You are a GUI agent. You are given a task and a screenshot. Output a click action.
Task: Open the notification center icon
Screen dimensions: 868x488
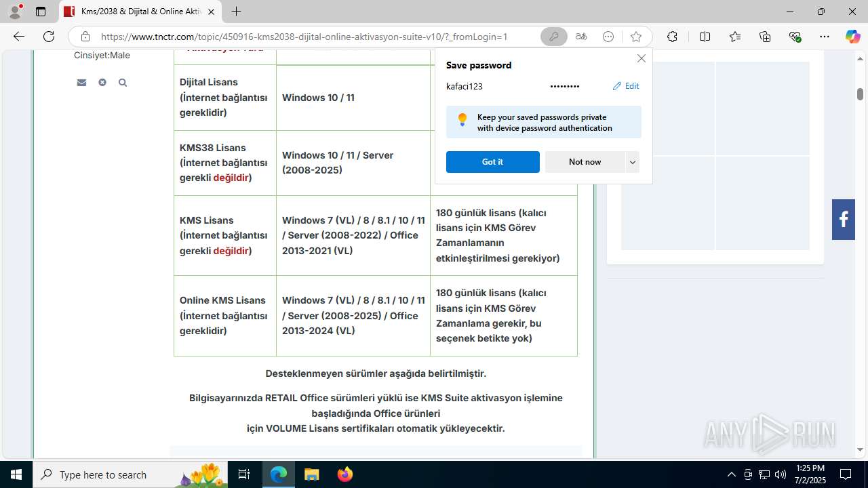point(846,474)
